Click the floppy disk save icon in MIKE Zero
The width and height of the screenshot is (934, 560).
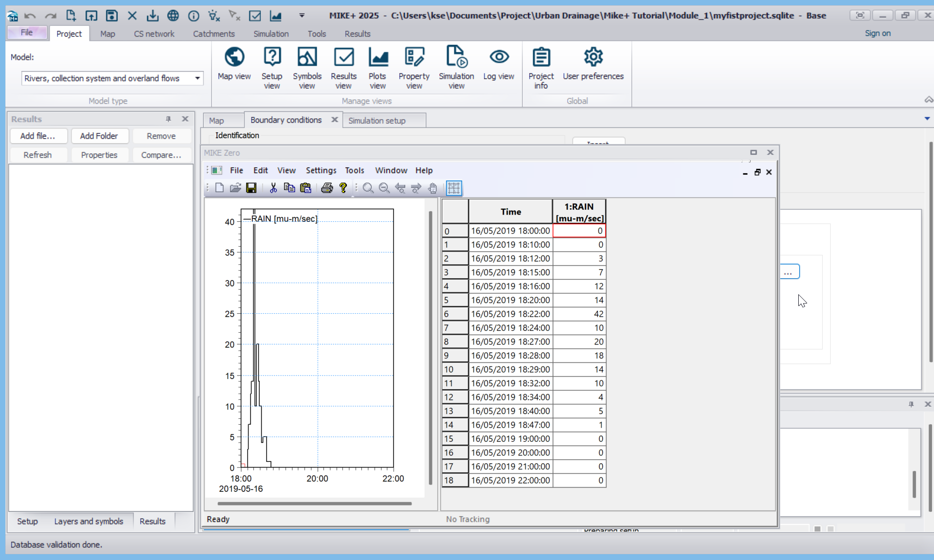[x=251, y=188]
